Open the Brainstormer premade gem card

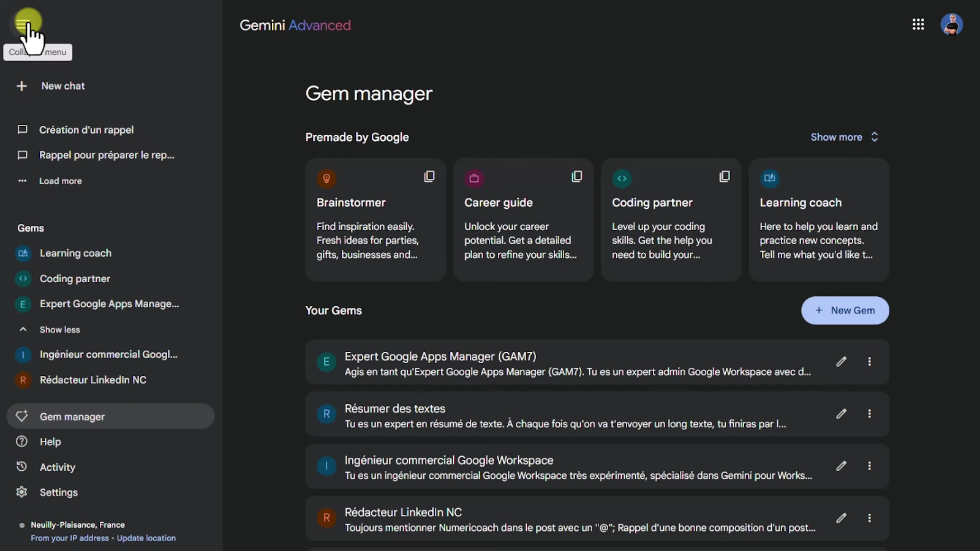pyautogui.click(x=375, y=220)
